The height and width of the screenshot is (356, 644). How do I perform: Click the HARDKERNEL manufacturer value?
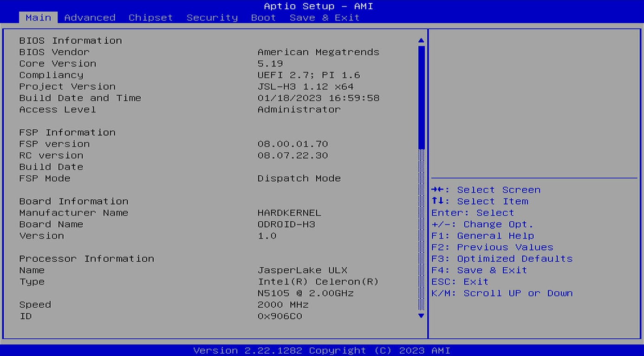289,213
